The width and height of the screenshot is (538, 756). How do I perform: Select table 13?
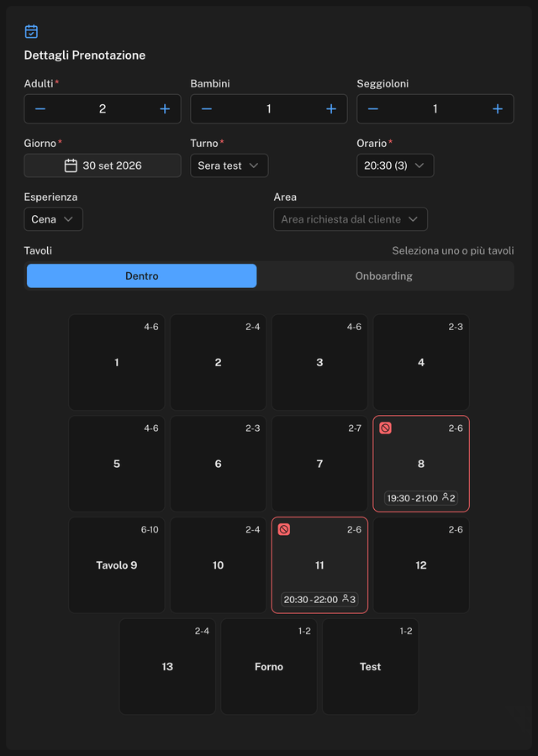(x=167, y=666)
